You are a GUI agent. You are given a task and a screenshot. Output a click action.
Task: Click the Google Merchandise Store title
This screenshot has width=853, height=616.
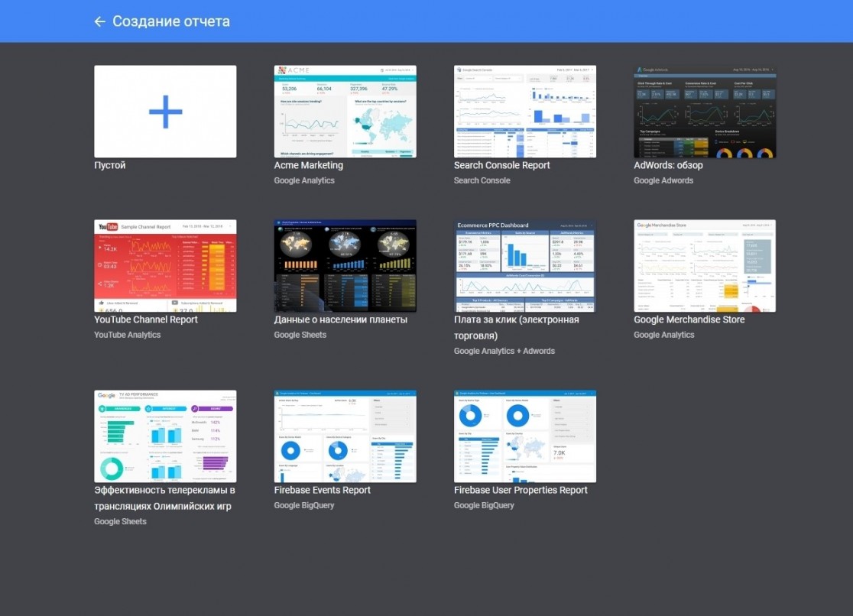[x=689, y=319]
